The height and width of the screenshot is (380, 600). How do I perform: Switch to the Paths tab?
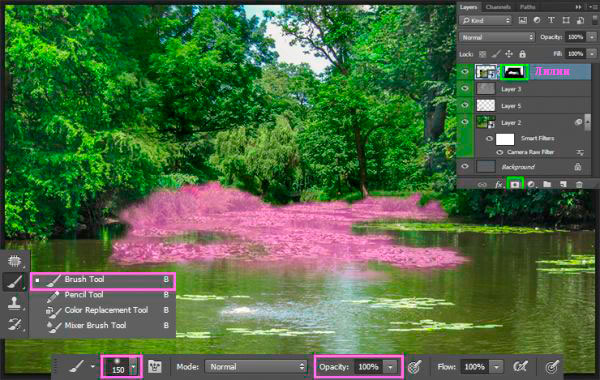coord(527,7)
